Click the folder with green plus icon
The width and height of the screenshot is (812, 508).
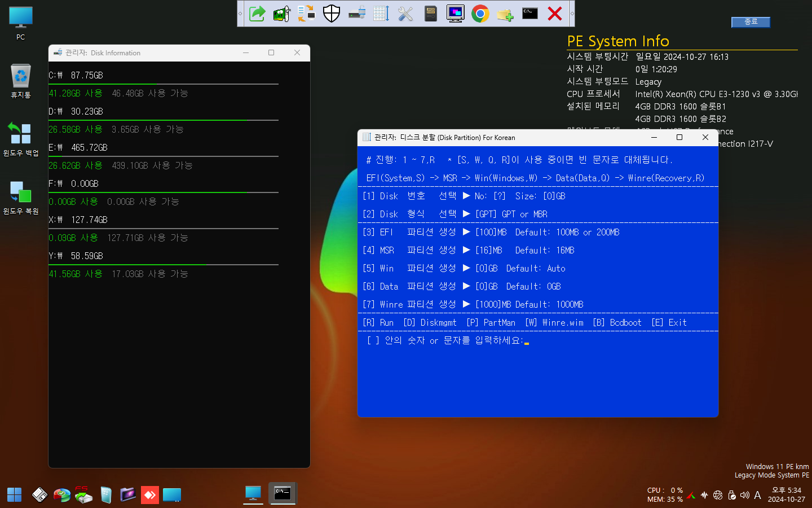click(505, 14)
